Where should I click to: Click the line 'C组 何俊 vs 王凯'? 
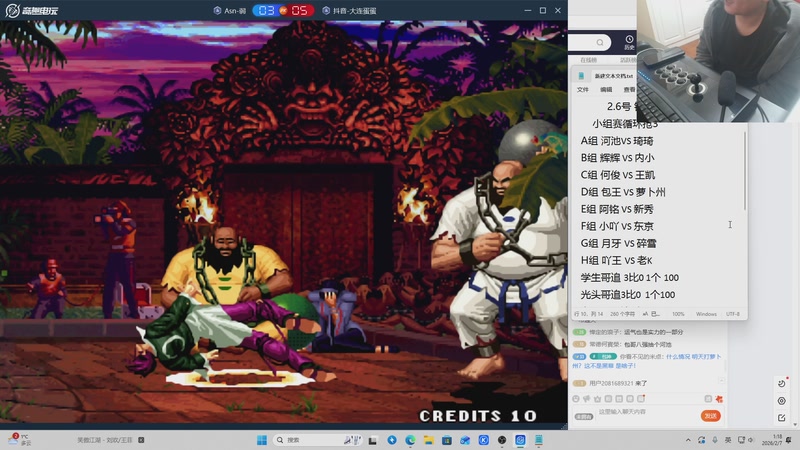(x=618, y=175)
